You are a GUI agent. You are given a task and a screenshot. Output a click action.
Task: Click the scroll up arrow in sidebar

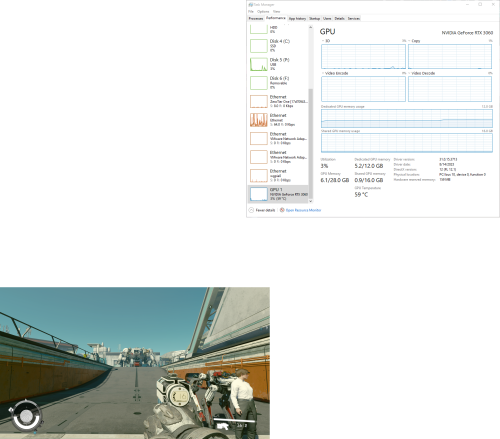pos(310,27)
